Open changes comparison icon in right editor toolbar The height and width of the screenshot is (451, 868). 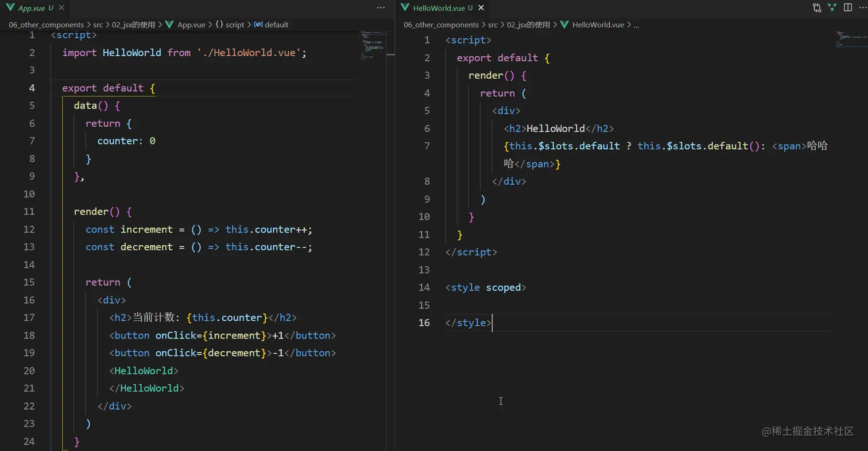[x=816, y=7]
